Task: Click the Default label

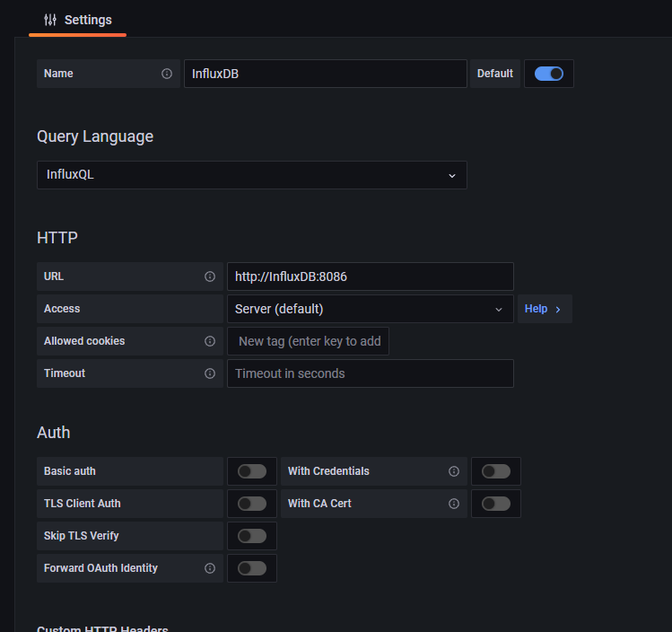Action: tap(495, 74)
